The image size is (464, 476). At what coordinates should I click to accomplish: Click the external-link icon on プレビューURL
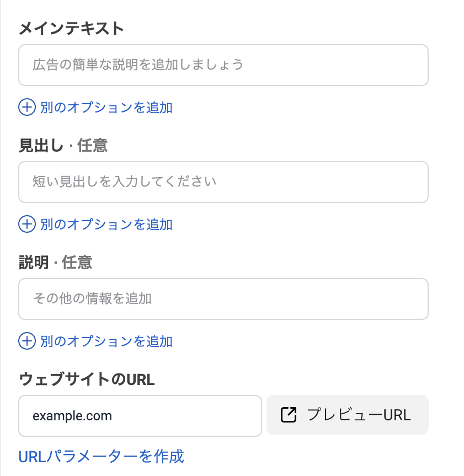click(289, 415)
